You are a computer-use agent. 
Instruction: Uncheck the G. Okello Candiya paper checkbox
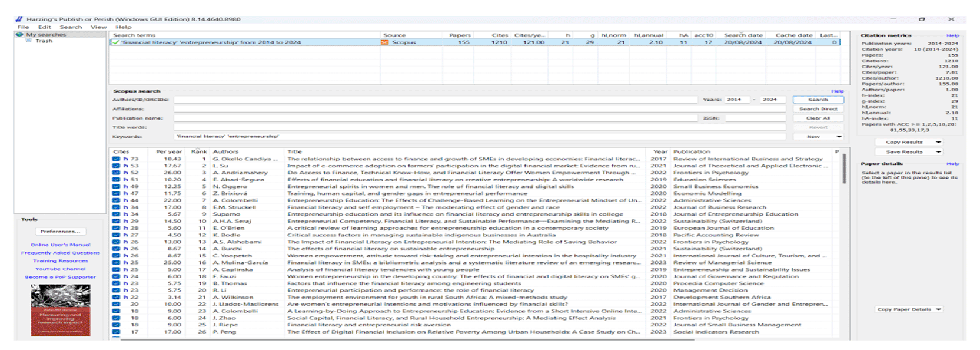pos(117,159)
